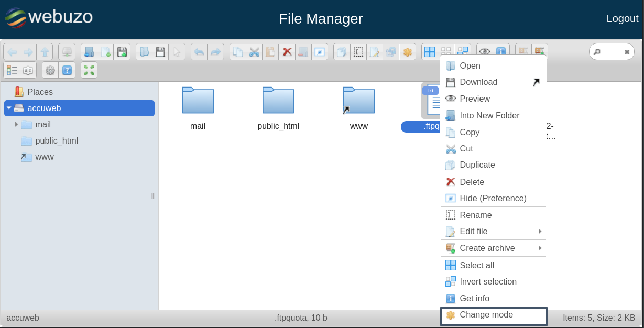Click the scissors Cut toolbar icon
Viewport: 644px width, 328px height.
point(254,52)
